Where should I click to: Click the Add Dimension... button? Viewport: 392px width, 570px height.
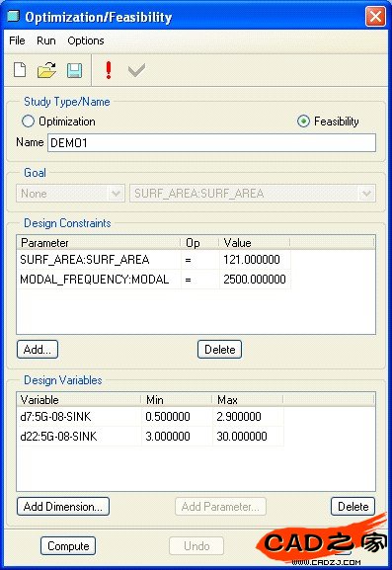63,507
